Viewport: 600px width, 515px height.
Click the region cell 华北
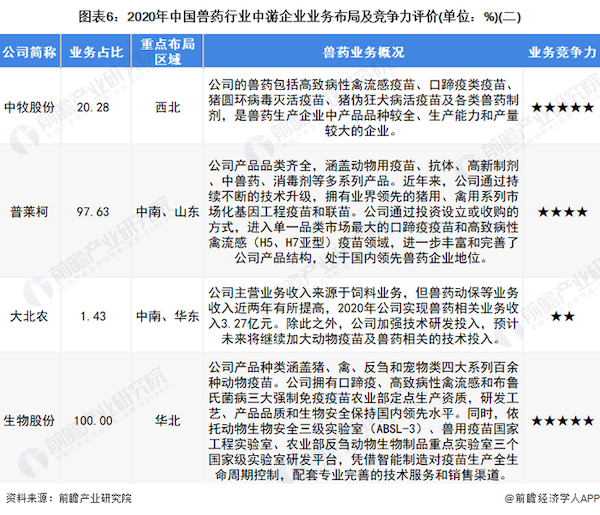point(168,421)
